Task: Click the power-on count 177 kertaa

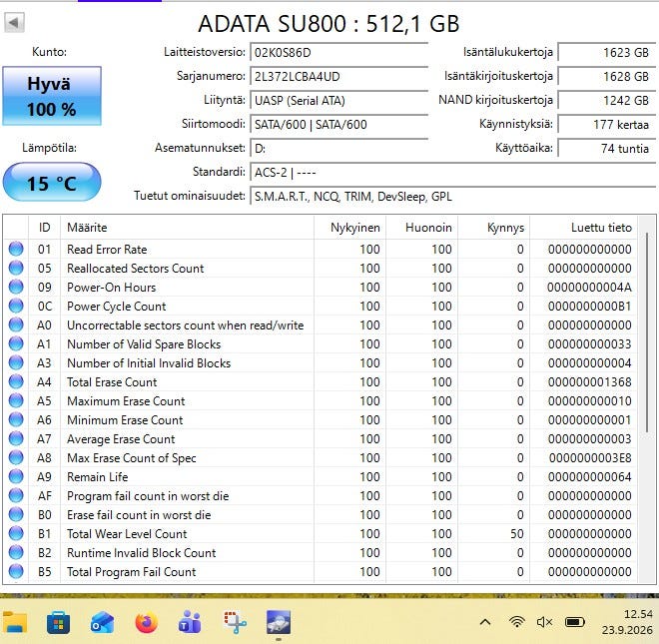Action: [607, 125]
